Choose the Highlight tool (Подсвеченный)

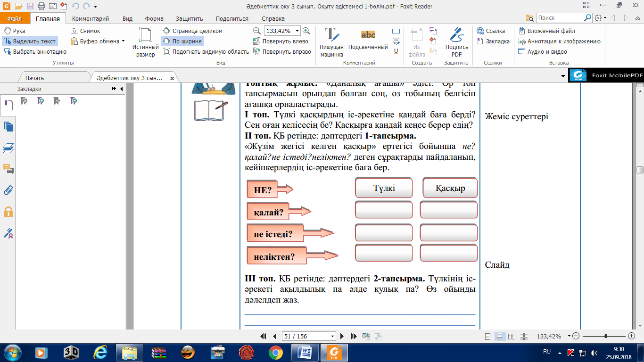point(368,40)
